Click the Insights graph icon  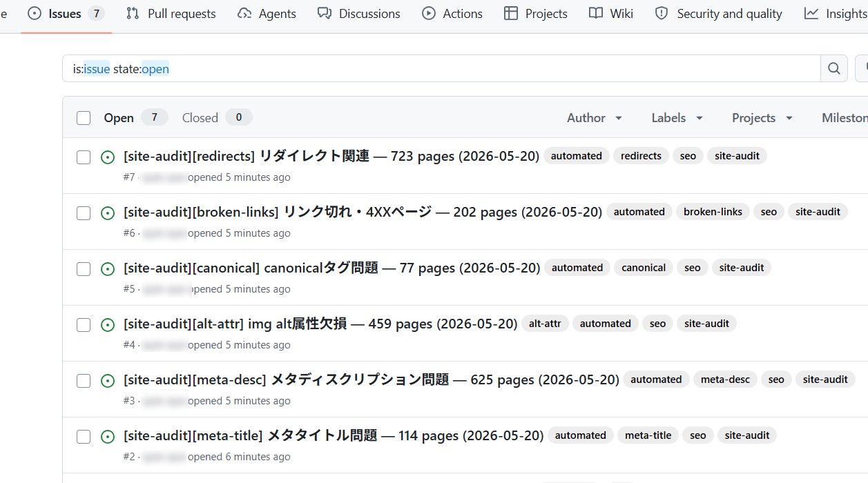coord(811,13)
